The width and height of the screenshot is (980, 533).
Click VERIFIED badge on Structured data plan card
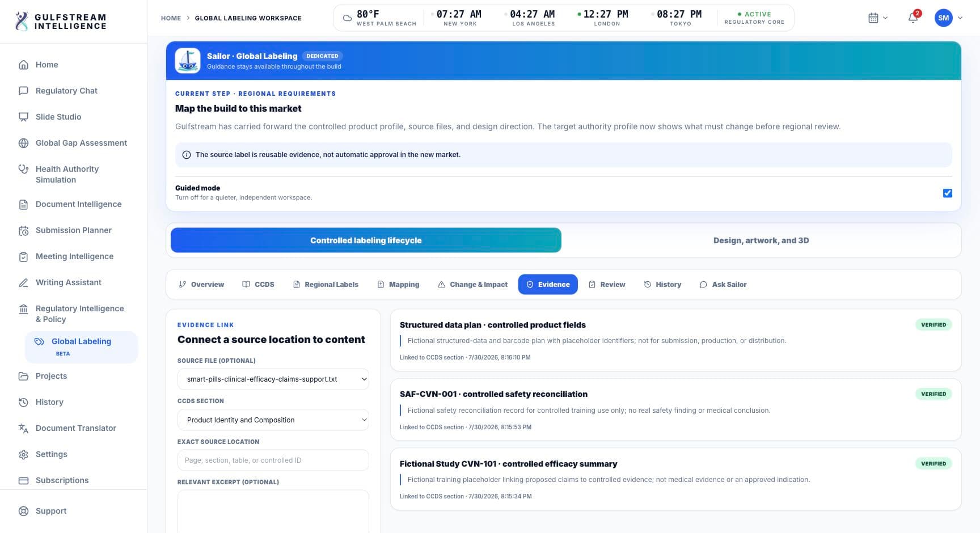click(933, 325)
